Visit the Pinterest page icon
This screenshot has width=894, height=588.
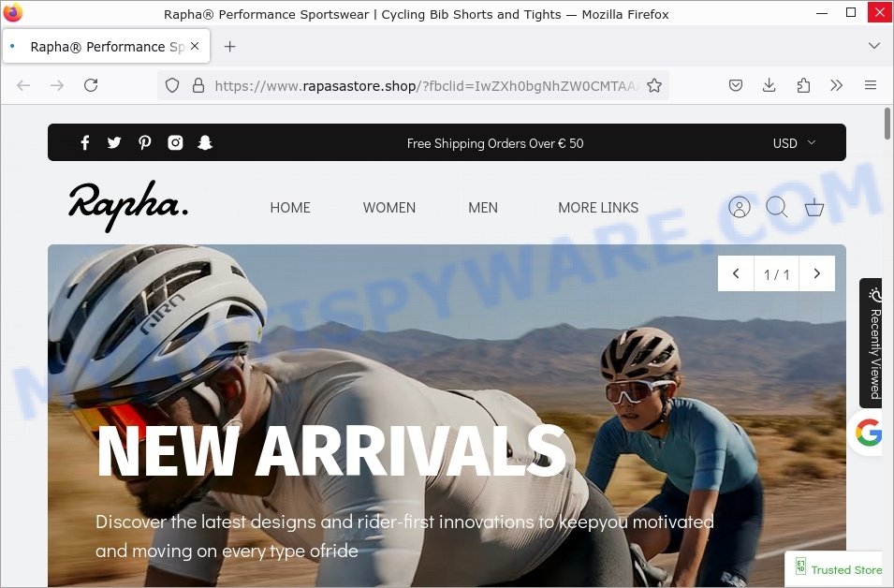pyautogui.click(x=144, y=142)
